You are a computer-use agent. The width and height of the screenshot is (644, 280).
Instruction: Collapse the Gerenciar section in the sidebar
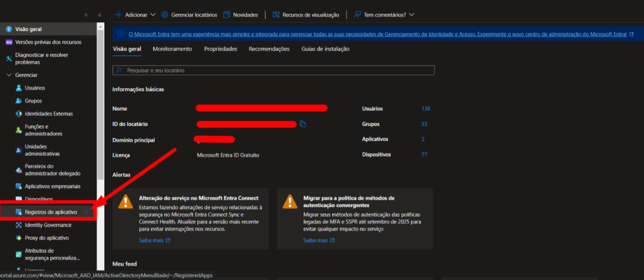pos(9,75)
